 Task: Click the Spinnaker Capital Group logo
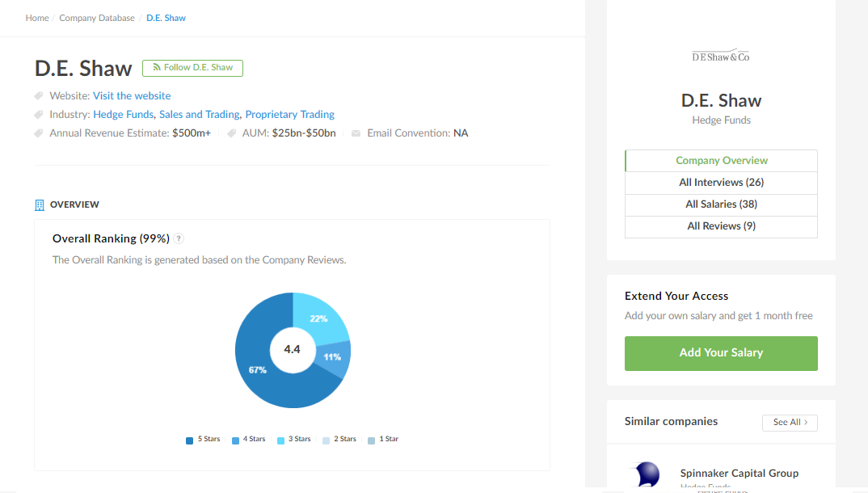click(644, 474)
